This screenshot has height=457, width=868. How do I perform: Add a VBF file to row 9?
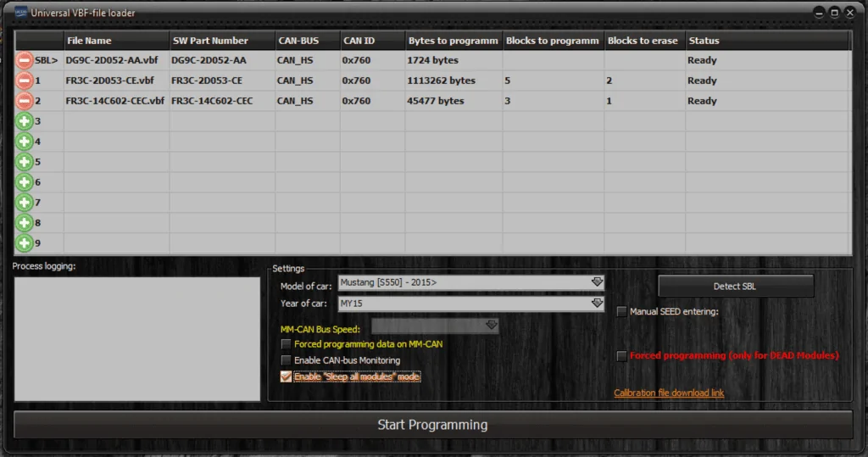tap(24, 243)
